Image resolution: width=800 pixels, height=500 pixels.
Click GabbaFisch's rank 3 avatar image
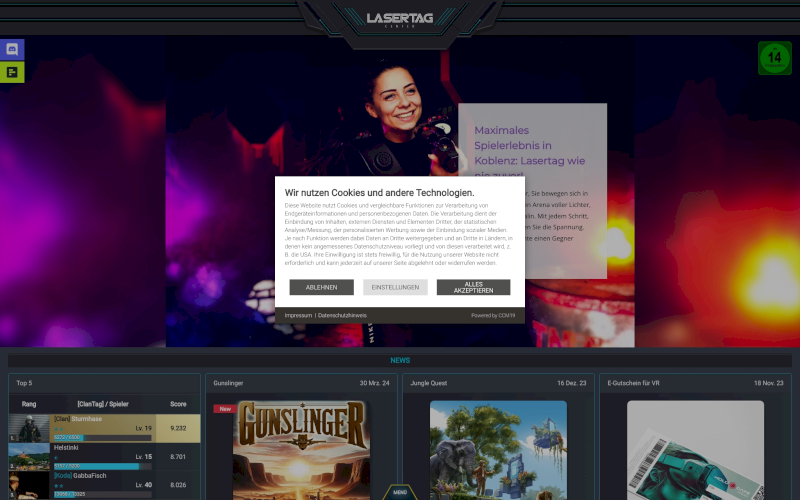click(29, 485)
